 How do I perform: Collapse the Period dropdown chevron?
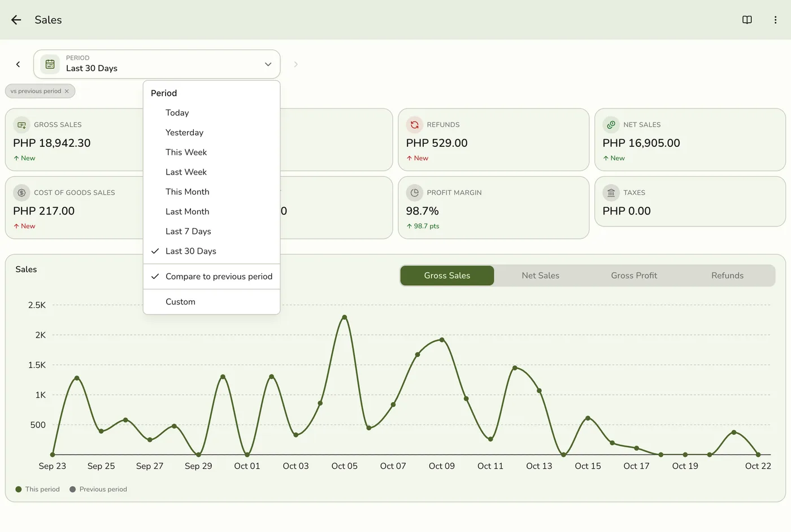pyautogui.click(x=268, y=64)
